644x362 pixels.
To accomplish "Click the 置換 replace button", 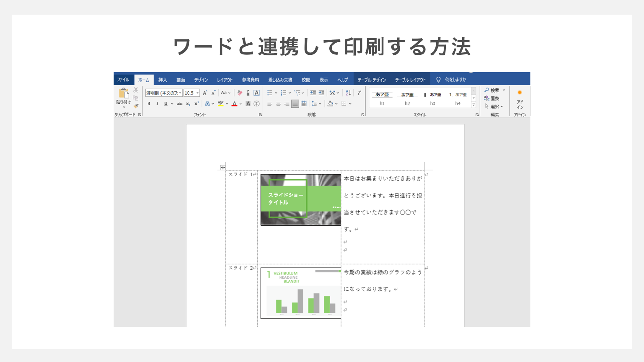I will pyautogui.click(x=492, y=98).
